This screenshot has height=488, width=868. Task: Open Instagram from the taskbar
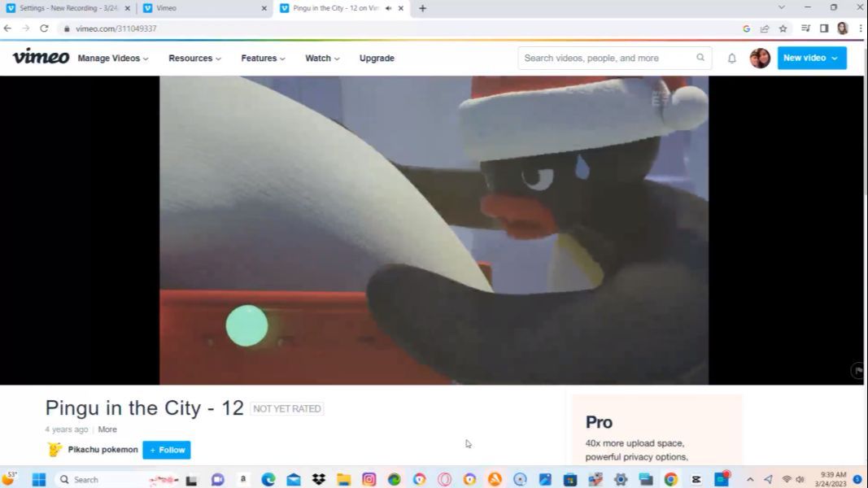point(369,479)
